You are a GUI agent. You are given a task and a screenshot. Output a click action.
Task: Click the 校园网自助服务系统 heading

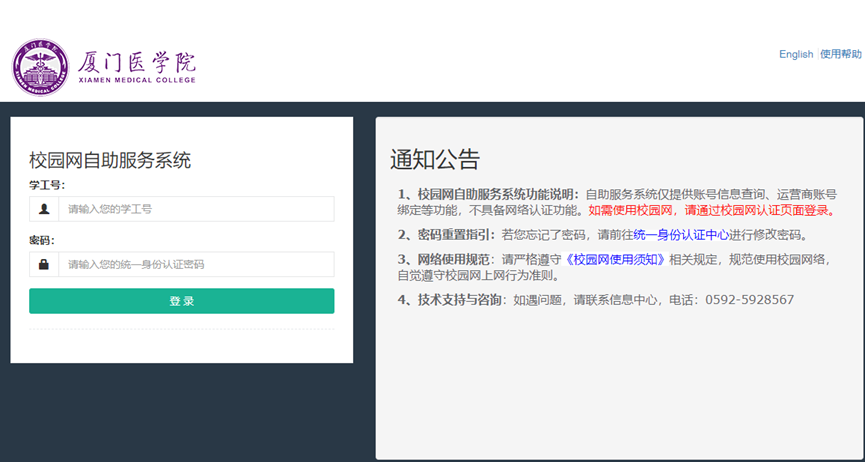[110, 161]
